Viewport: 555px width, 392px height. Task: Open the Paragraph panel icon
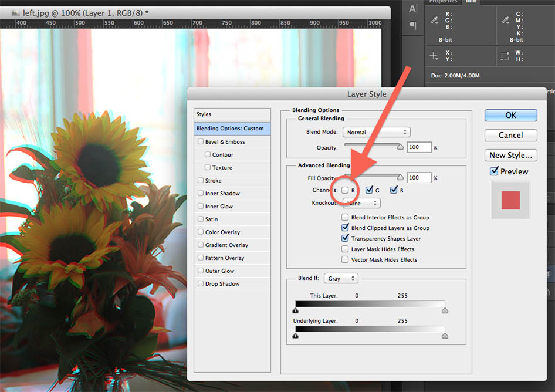412,25
